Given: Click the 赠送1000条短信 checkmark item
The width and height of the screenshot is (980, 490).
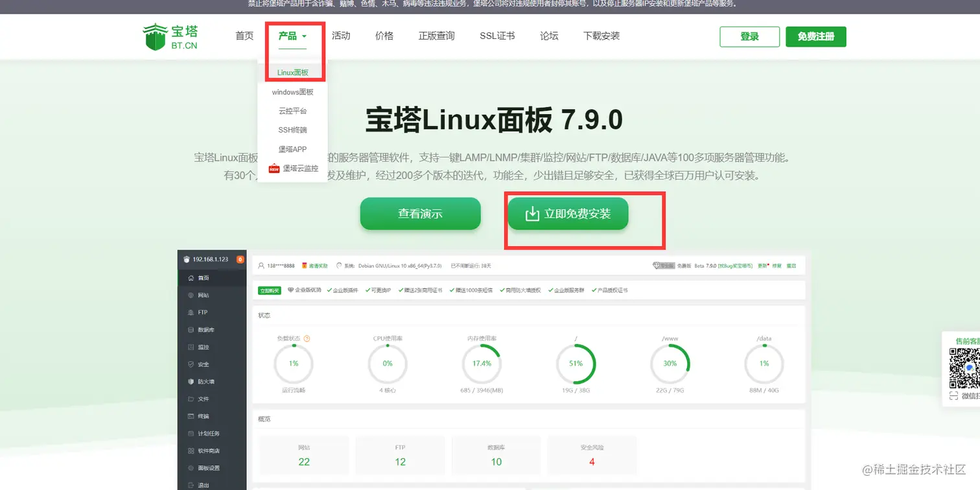Looking at the screenshot, I should pyautogui.click(x=471, y=290).
